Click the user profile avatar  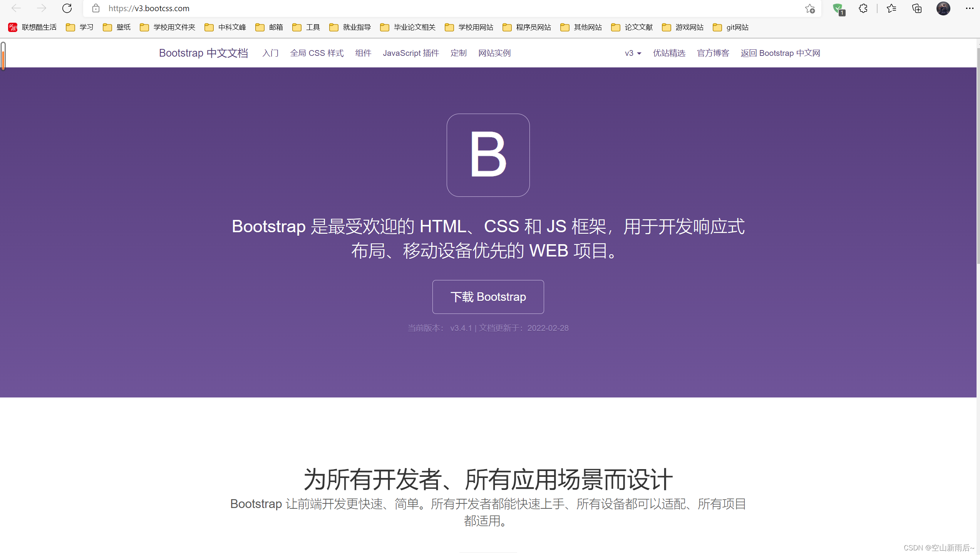(x=943, y=8)
